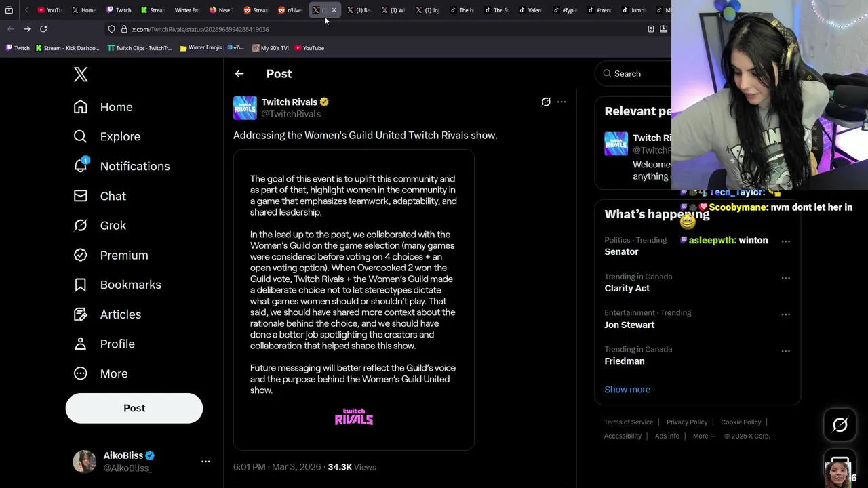Open the Privacy Policy link
Image resolution: width=868 pixels, height=488 pixels.
pos(687,422)
